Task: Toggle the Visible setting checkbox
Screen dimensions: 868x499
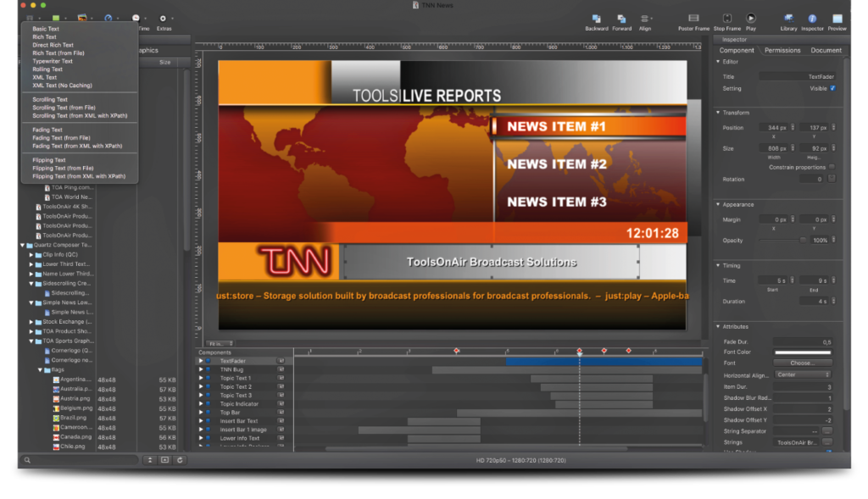Action: [832, 88]
